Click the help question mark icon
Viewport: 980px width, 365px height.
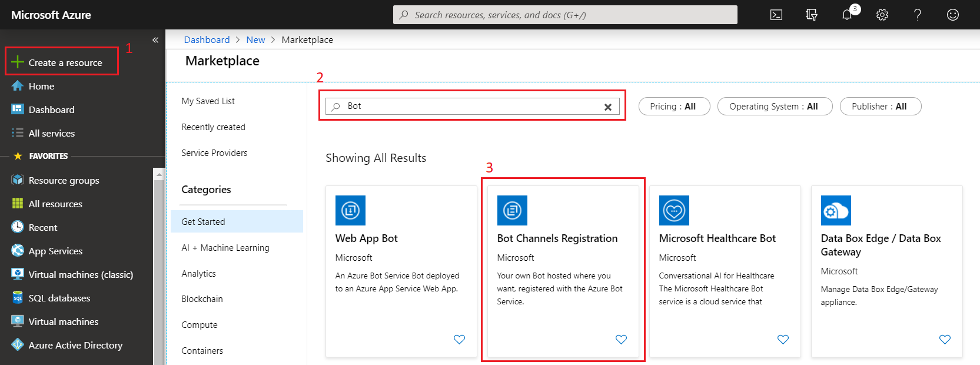[918, 15]
